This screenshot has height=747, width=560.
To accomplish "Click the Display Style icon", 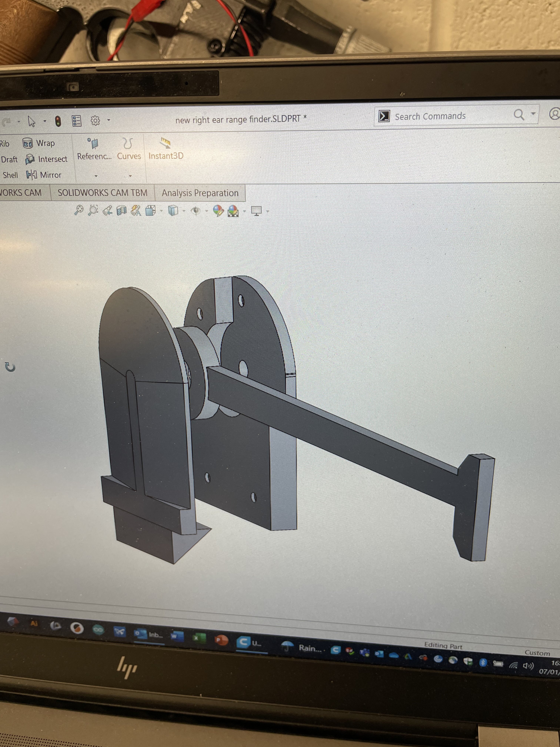I will click(173, 211).
